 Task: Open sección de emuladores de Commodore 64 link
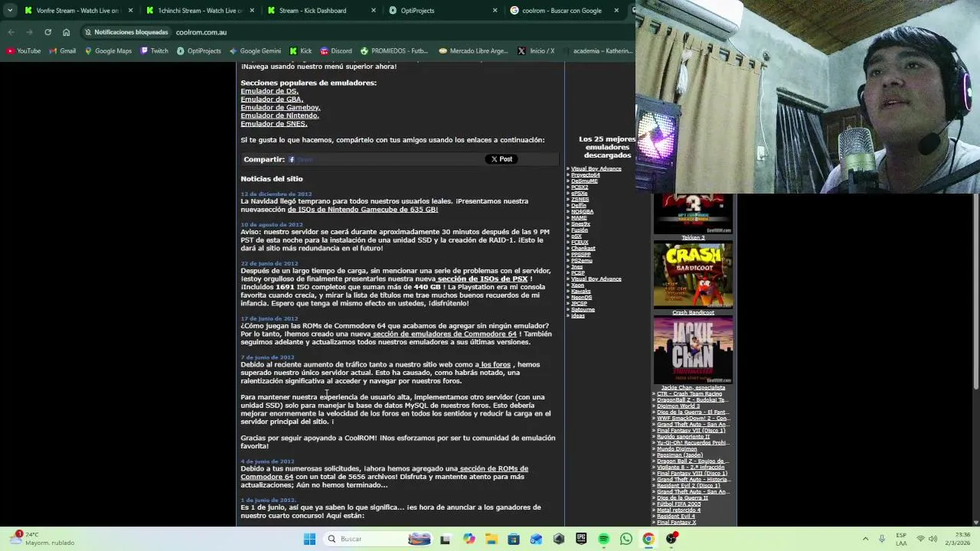(445, 334)
